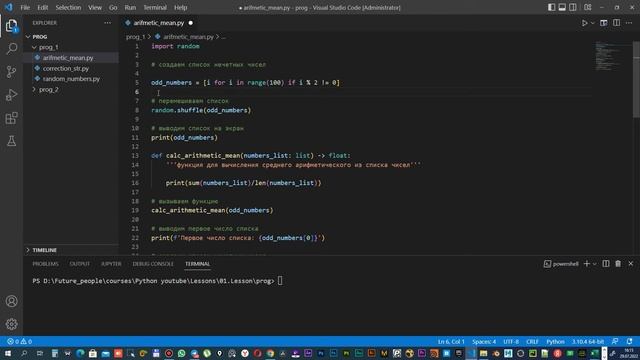Open the terminal launch profile dropdown

point(595,264)
